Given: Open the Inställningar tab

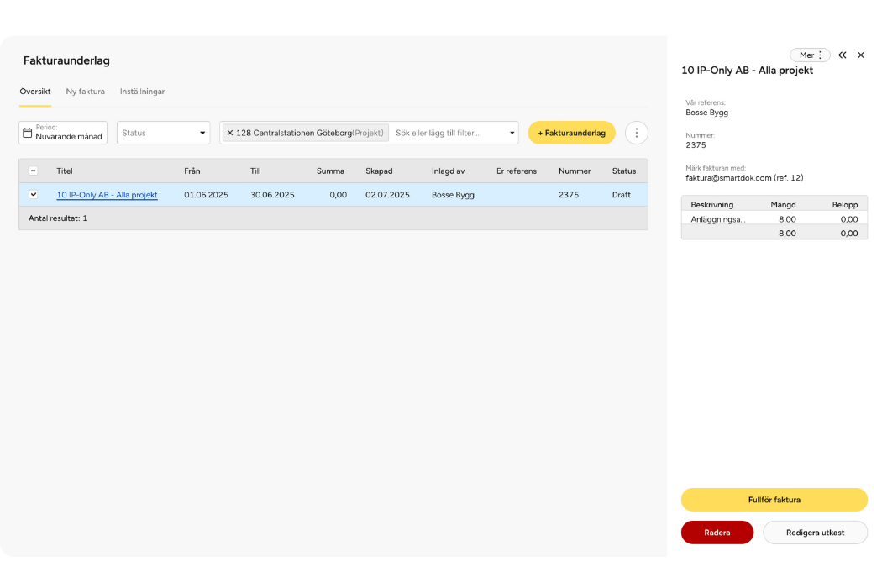Looking at the screenshot, I should 142,92.
